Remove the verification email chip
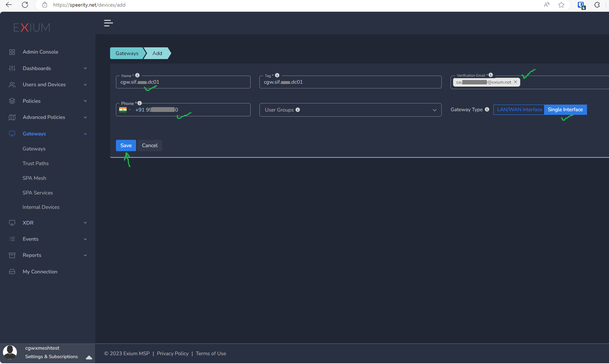609x364 pixels. (x=515, y=82)
